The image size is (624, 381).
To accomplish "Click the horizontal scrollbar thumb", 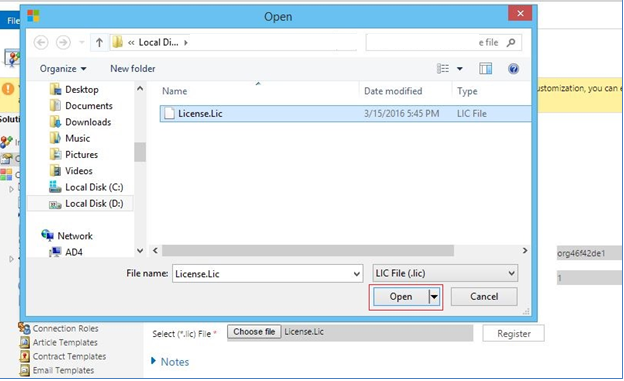I will point(308,250).
